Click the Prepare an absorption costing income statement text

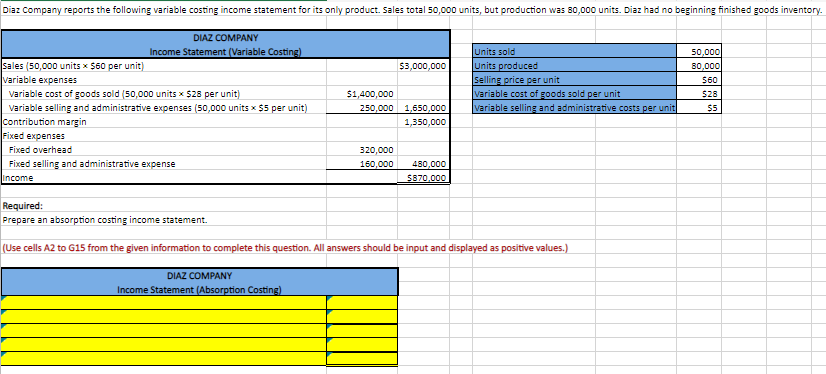(105, 220)
